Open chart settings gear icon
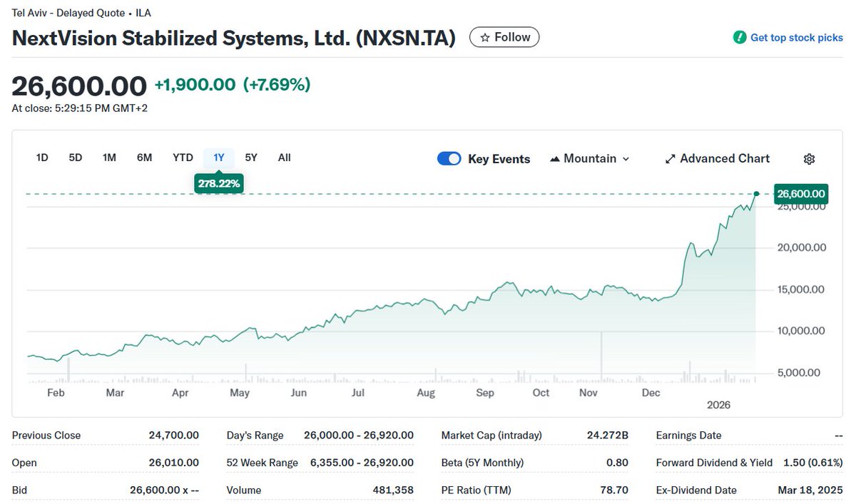This screenshot has height=504, width=856. (x=809, y=159)
